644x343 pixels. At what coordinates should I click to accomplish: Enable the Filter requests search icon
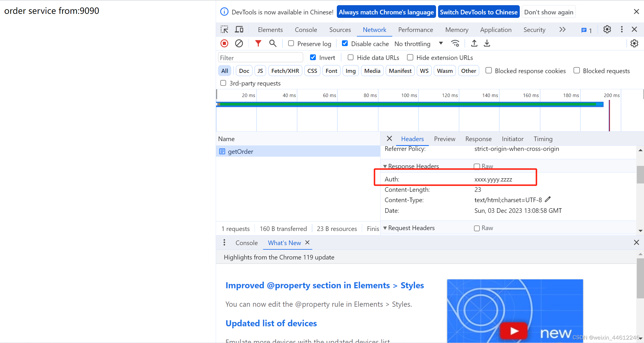pos(273,43)
